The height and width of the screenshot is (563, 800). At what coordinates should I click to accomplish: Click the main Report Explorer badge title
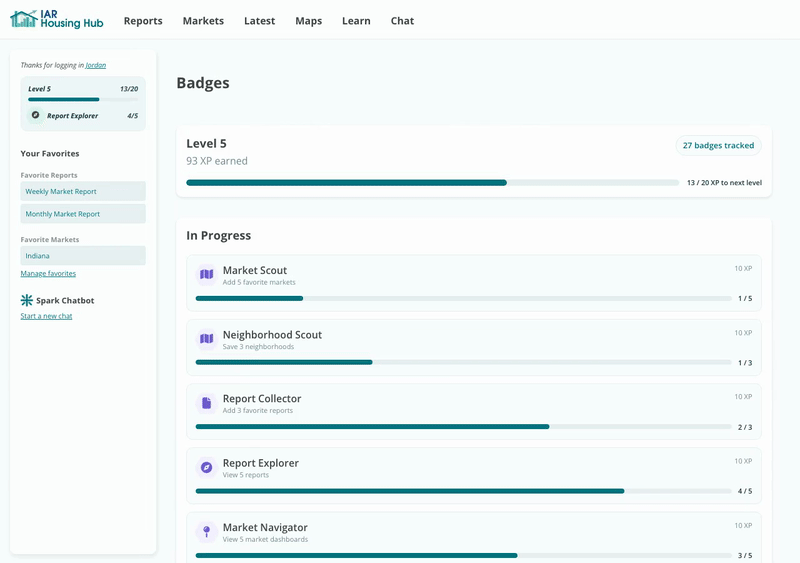pyautogui.click(x=261, y=463)
